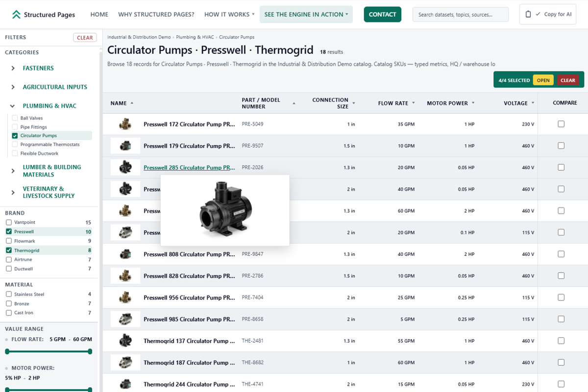This screenshot has width=588, height=392.
Task: Click the Presswell 808 pump thumbnail
Action: [125, 254]
